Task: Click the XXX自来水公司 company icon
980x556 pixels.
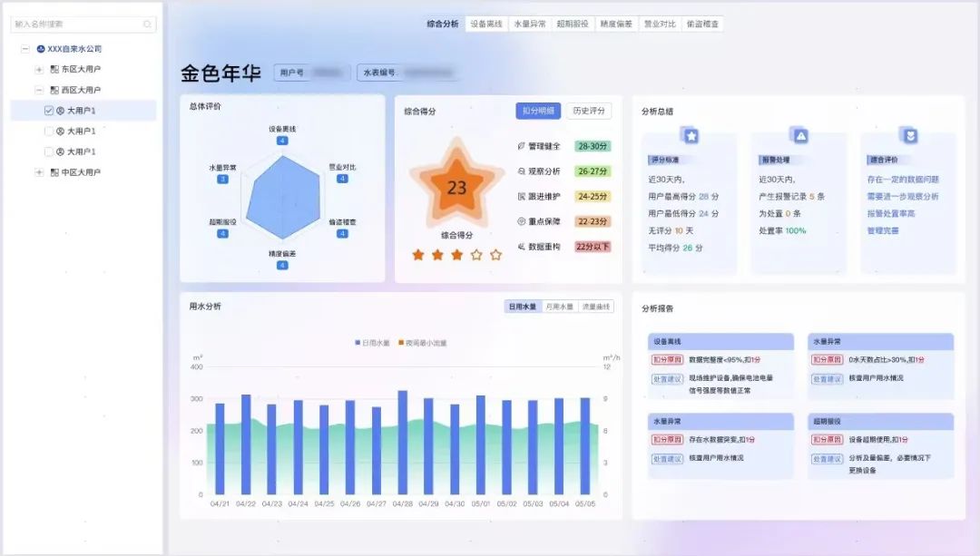Action: [41, 49]
